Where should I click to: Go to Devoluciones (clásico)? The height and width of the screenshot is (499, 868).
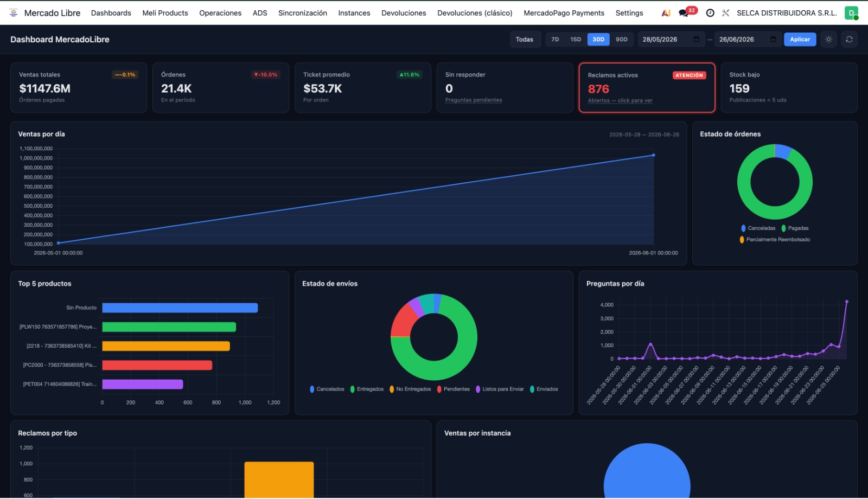click(x=475, y=13)
